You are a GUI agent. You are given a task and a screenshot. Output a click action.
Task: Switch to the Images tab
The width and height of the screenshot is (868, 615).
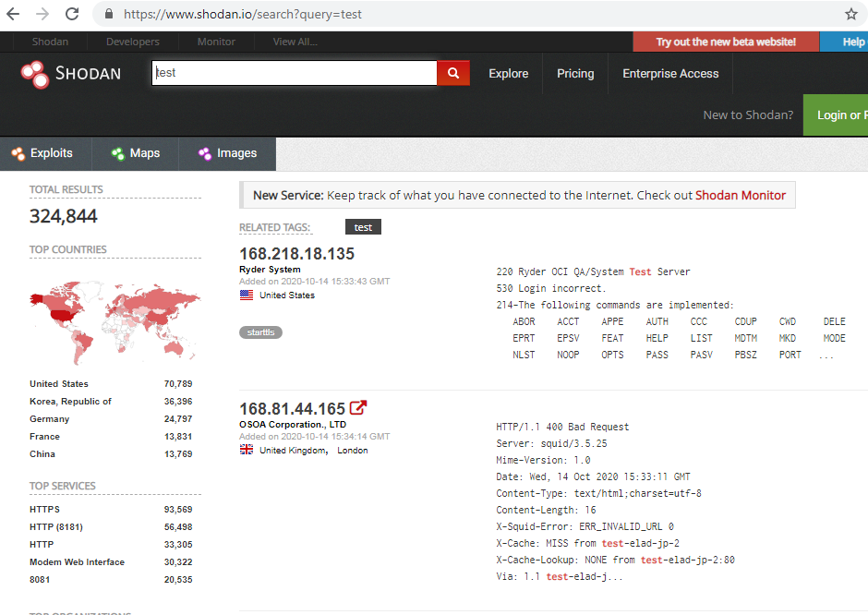227,153
